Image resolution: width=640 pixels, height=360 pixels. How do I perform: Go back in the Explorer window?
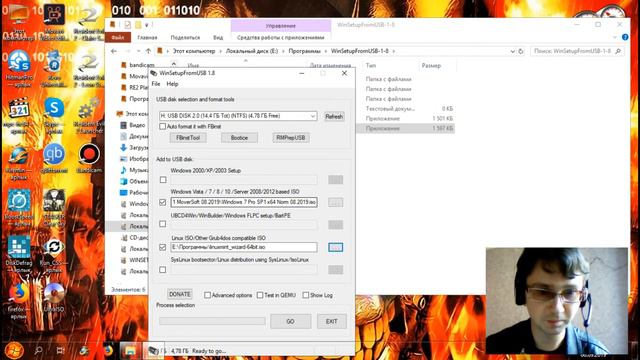(x=114, y=51)
